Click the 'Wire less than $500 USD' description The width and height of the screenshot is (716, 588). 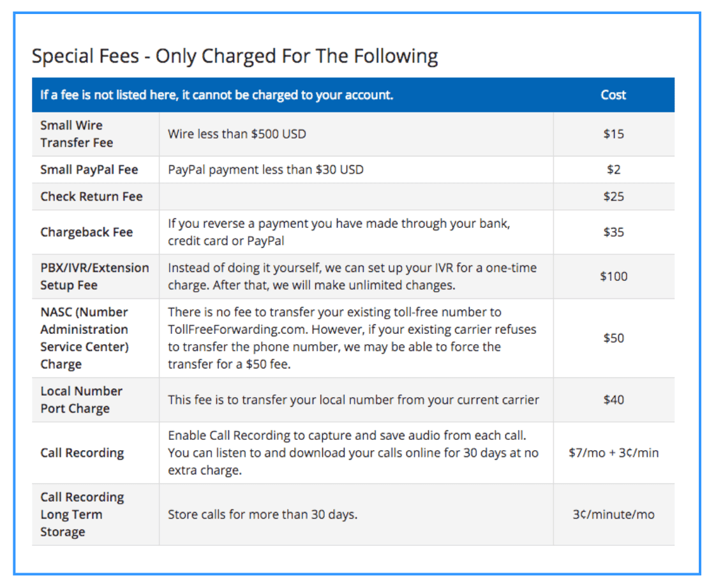[x=237, y=134]
